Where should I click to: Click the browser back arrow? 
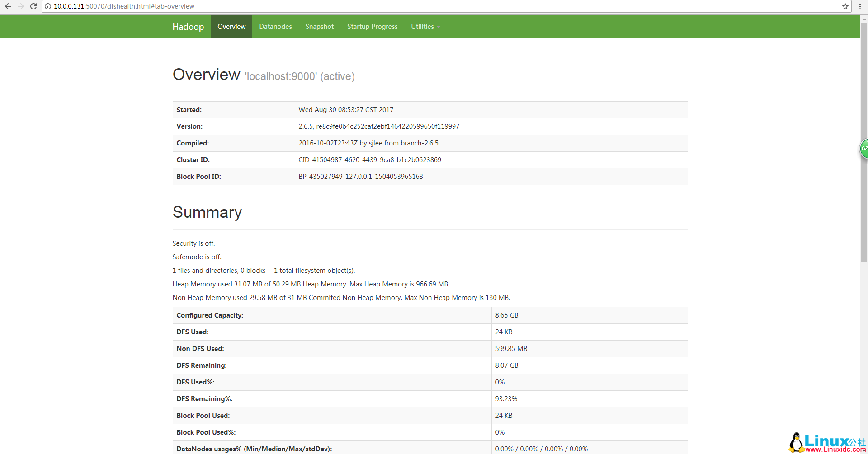[x=8, y=6]
